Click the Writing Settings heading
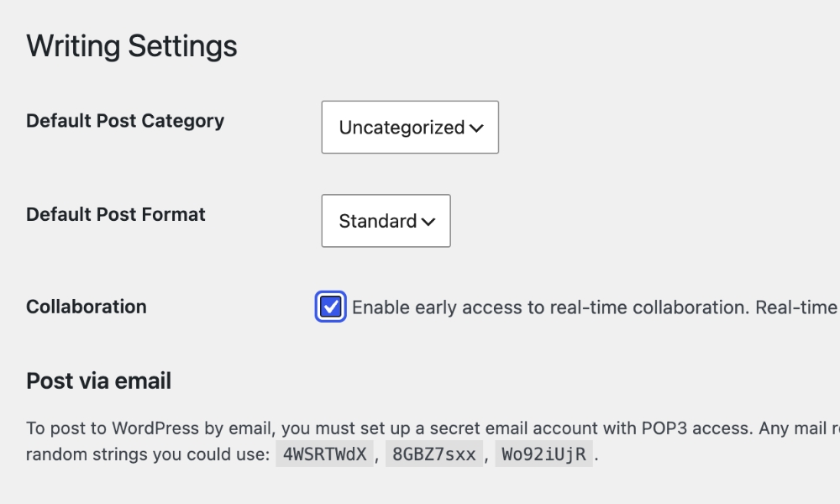This screenshot has height=504, width=840. [x=132, y=46]
